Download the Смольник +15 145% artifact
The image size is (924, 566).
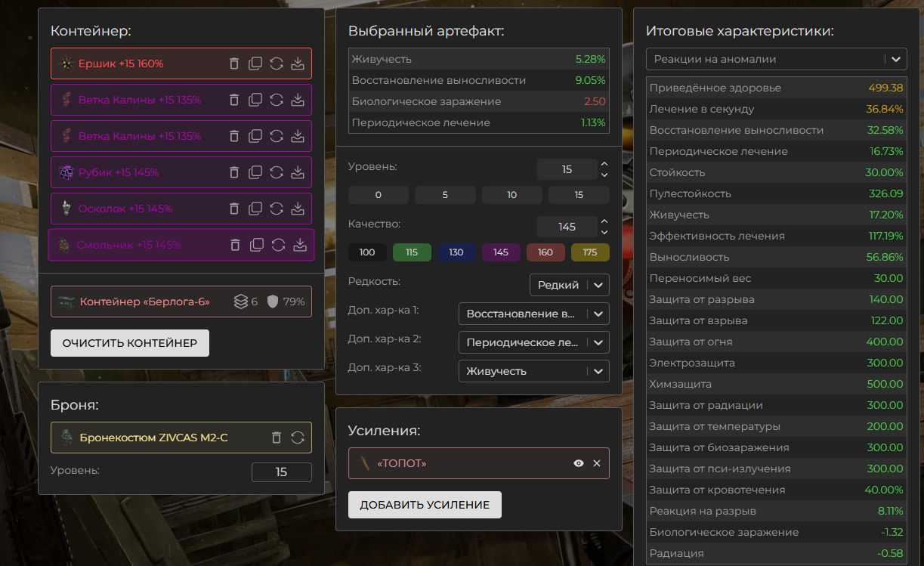coord(299,245)
